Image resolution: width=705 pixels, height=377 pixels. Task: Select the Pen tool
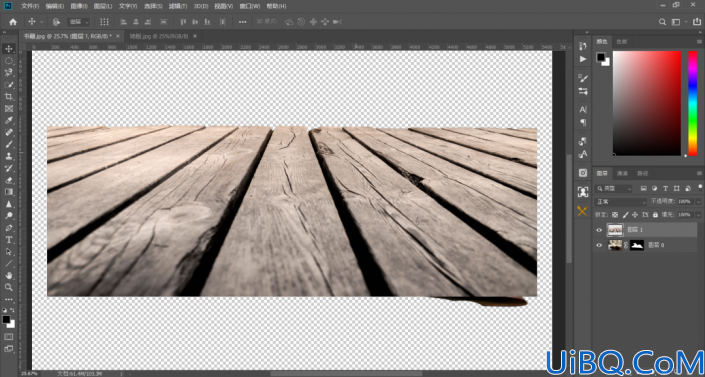pyautogui.click(x=9, y=228)
